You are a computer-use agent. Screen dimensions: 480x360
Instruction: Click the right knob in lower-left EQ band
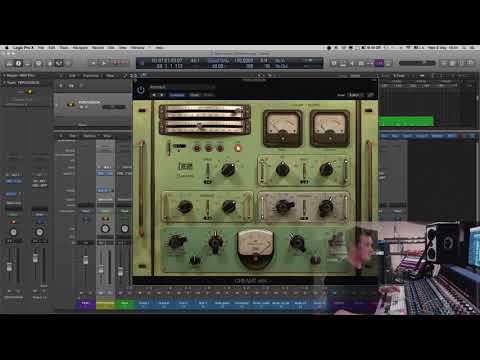click(x=229, y=206)
